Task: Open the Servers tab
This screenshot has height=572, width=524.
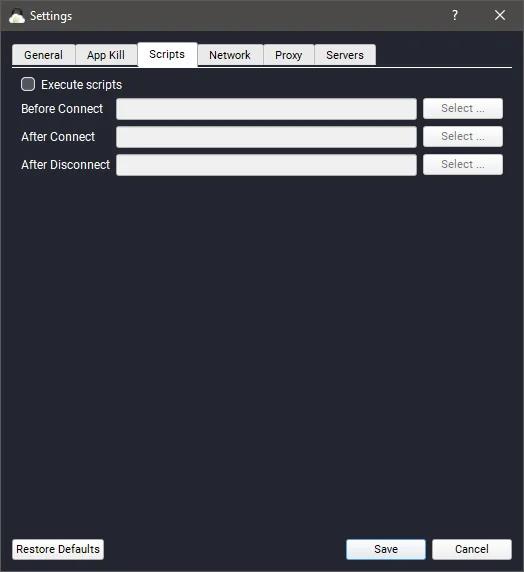Action: pyautogui.click(x=345, y=55)
